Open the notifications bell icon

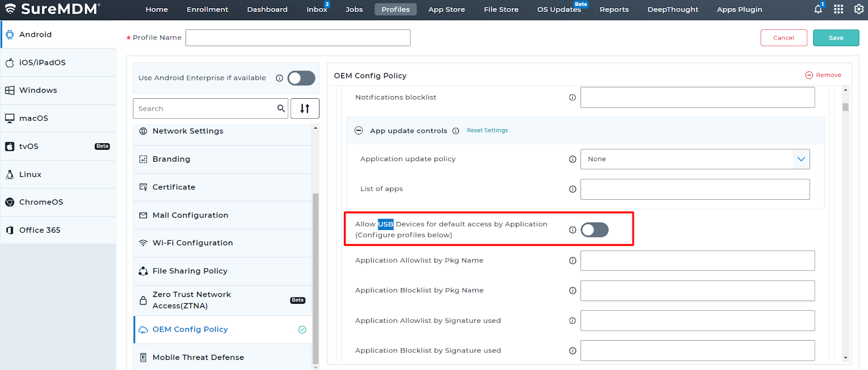[x=818, y=9]
